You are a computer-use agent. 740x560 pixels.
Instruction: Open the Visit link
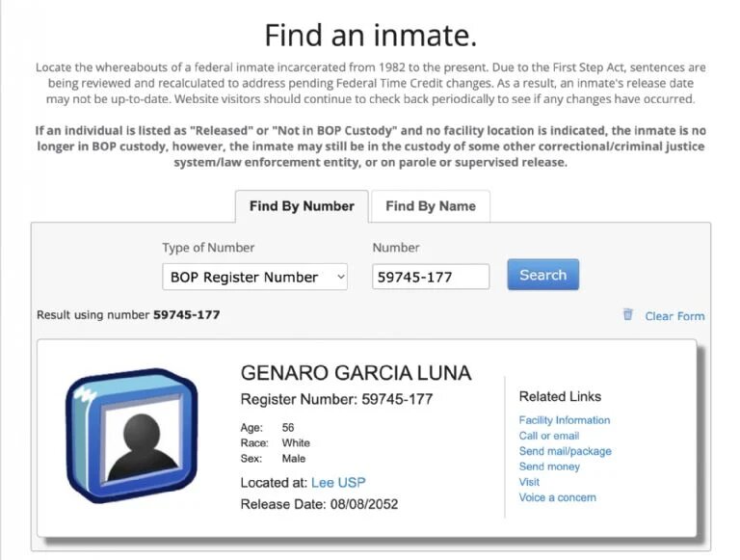tap(529, 482)
